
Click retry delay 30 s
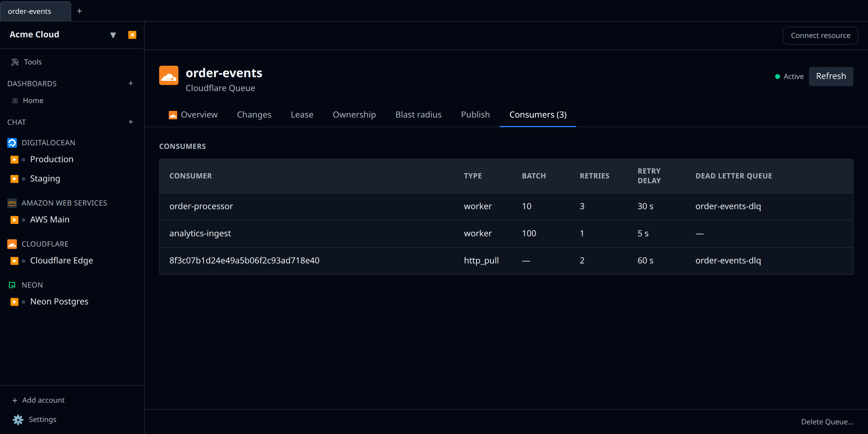[645, 206]
